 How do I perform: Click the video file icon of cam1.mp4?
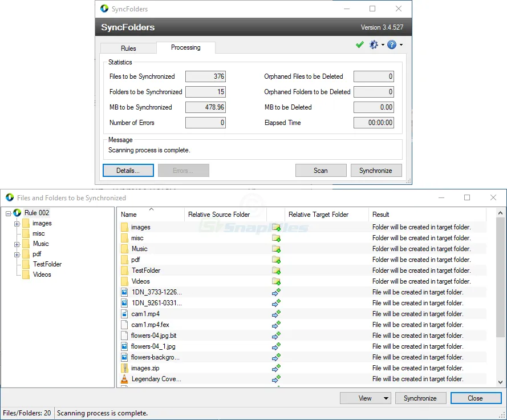[x=124, y=314]
